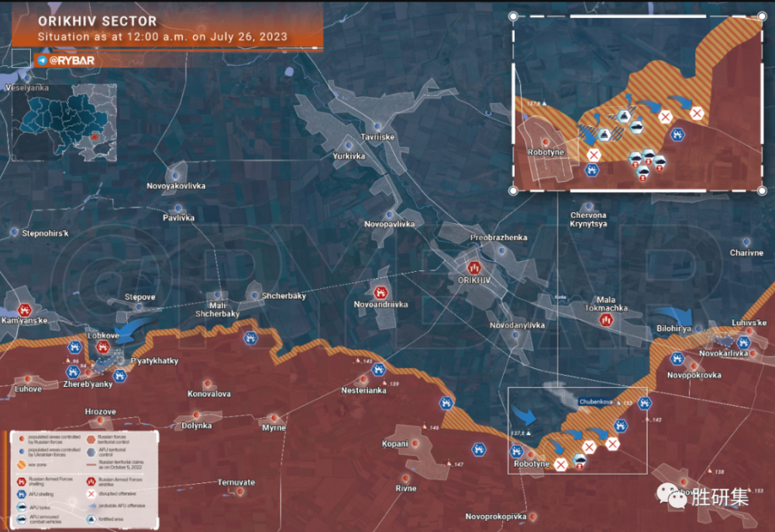Click the Shcherbaky label
This screenshot has height=532, width=775.
284,296
